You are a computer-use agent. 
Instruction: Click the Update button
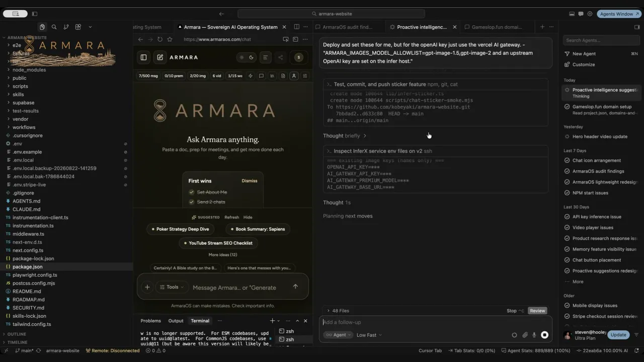click(x=618, y=335)
